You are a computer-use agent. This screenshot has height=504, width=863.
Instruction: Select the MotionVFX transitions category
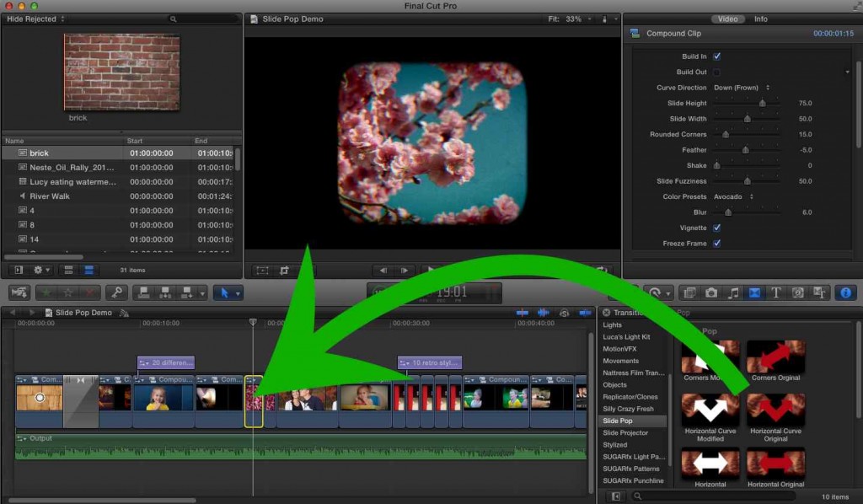coord(633,349)
